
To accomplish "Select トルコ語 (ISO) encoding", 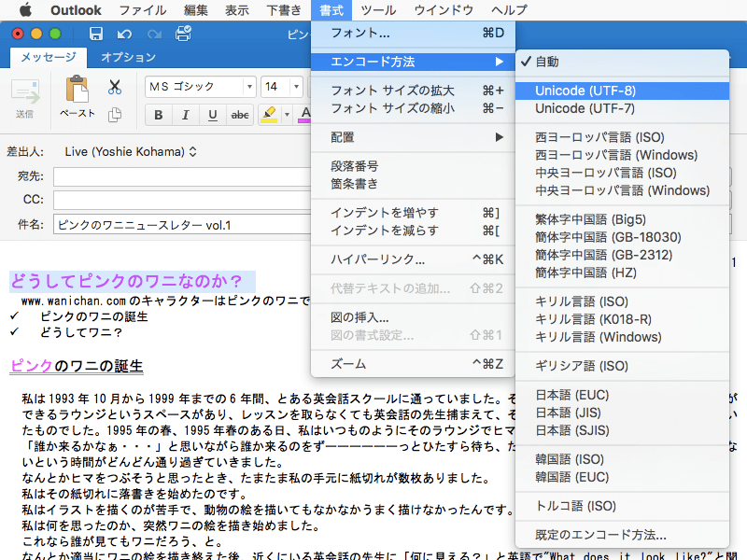I will coord(622,506).
